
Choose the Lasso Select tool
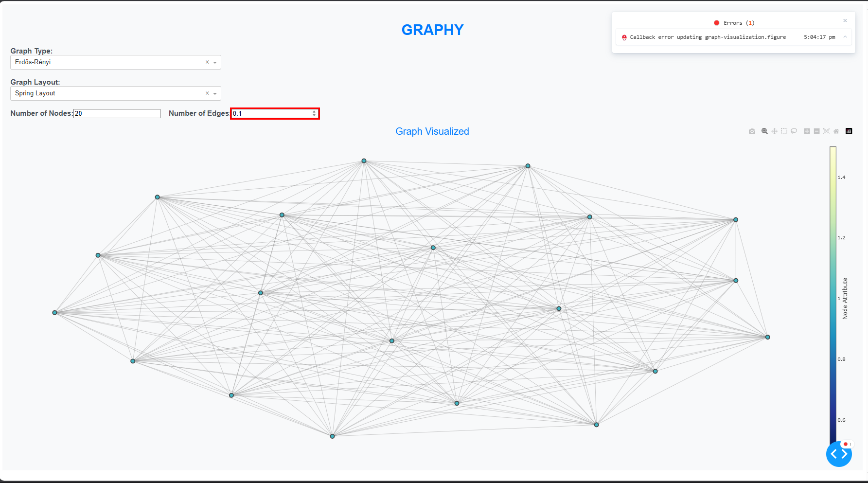[794, 131]
